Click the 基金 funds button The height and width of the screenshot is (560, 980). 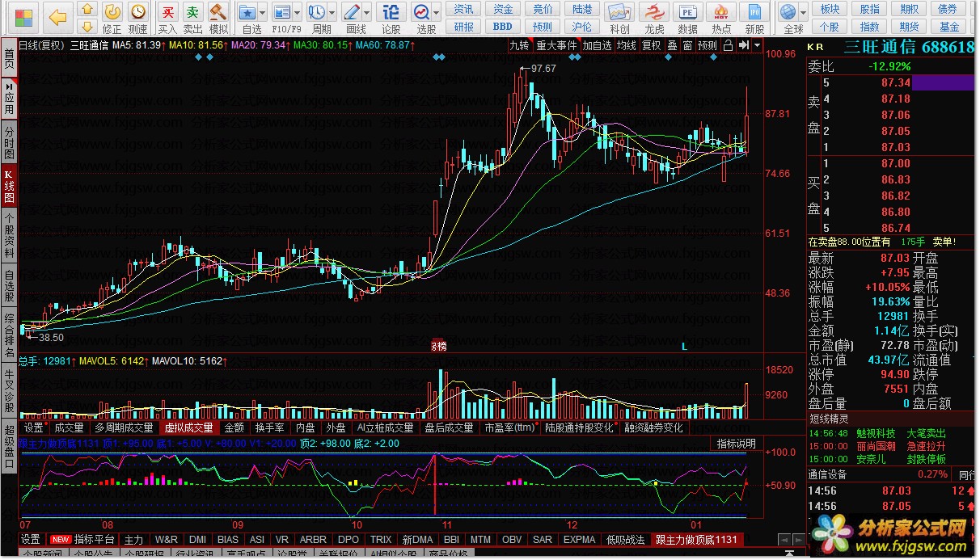[x=949, y=27]
